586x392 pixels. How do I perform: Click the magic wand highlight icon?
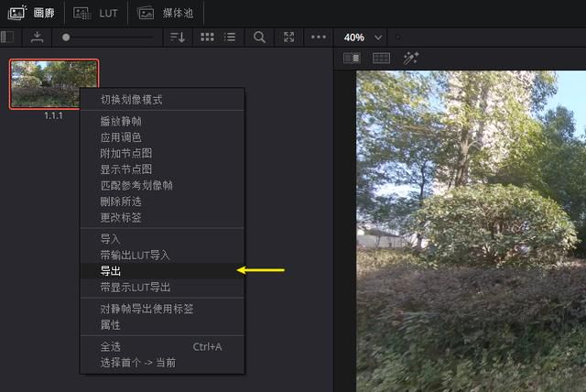(411, 59)
